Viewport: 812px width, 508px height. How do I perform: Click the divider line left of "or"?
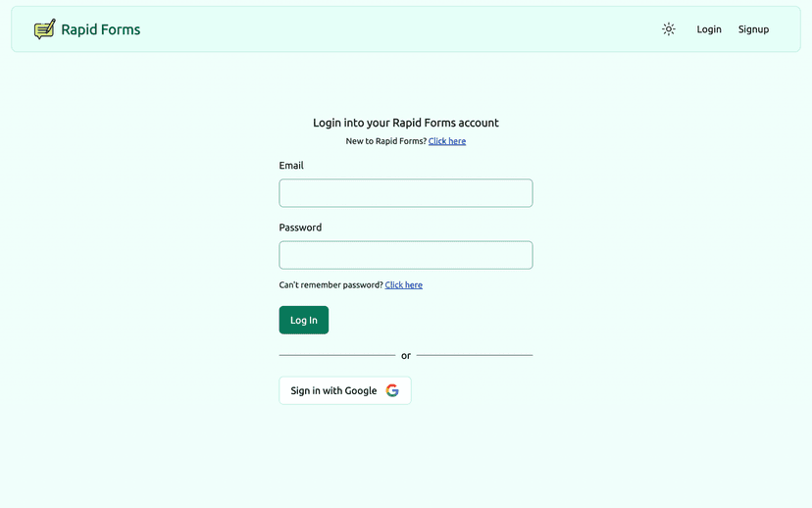[336, 355]
